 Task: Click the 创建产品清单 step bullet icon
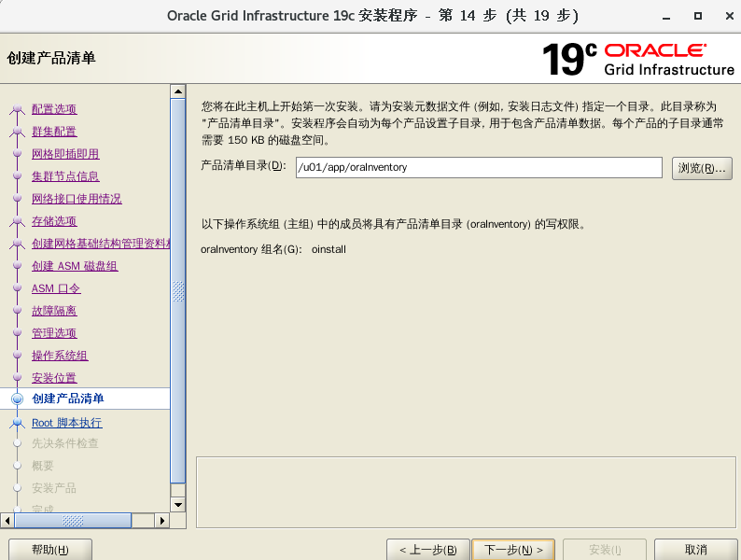pyautogui.click(x=17, y=399)
